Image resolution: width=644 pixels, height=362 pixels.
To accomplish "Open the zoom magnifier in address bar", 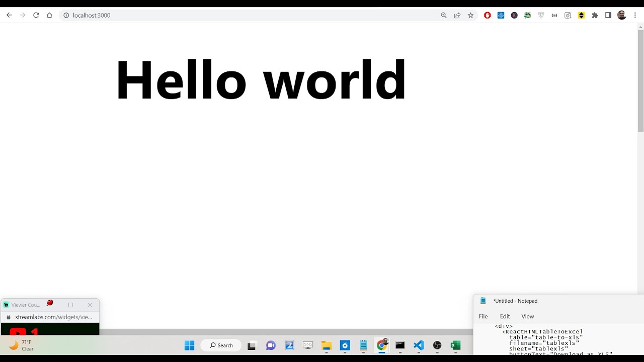I will click(x=444, y=15).
